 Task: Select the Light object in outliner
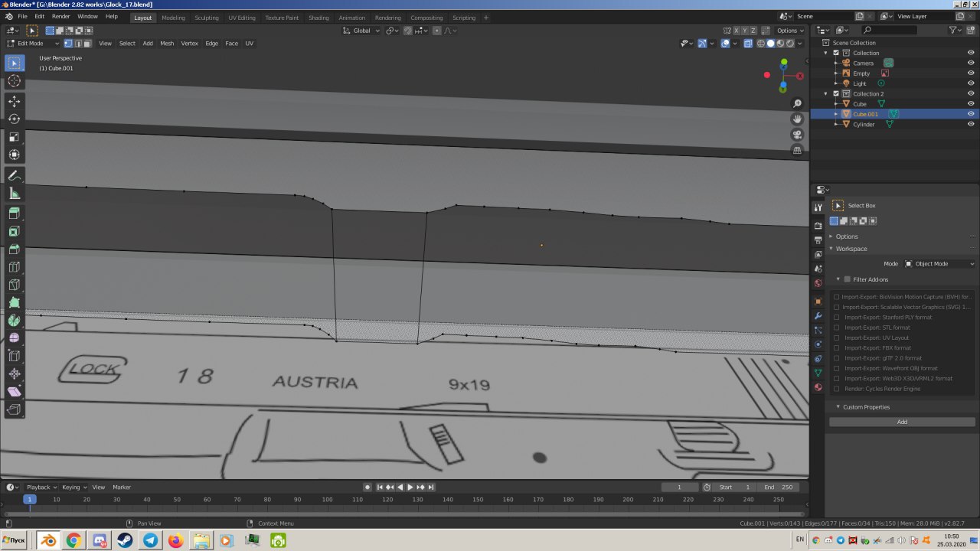click(x=860, y=83)
